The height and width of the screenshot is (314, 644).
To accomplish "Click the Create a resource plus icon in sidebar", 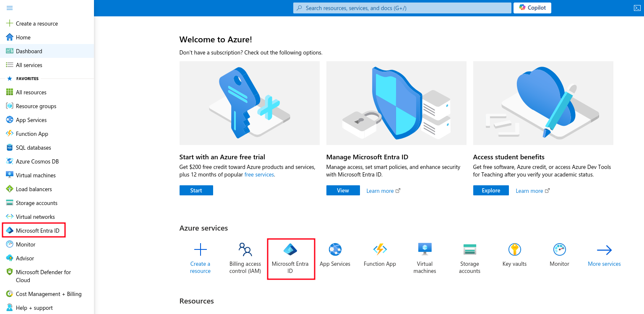I will coord(10,23).
